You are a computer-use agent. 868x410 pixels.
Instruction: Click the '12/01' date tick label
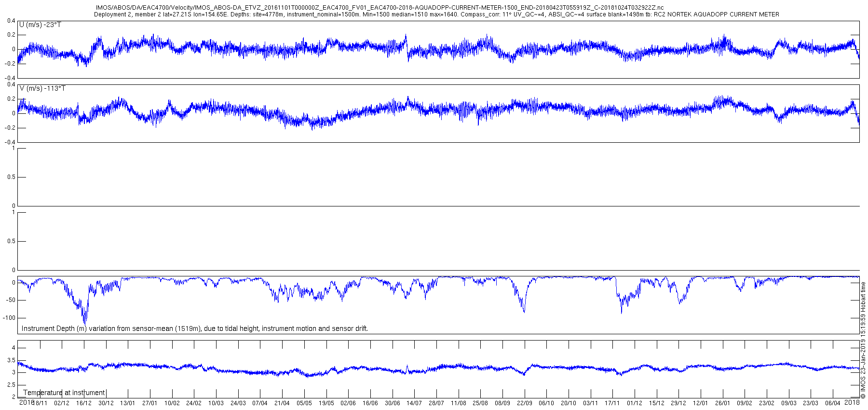click(x=701, y=403)
